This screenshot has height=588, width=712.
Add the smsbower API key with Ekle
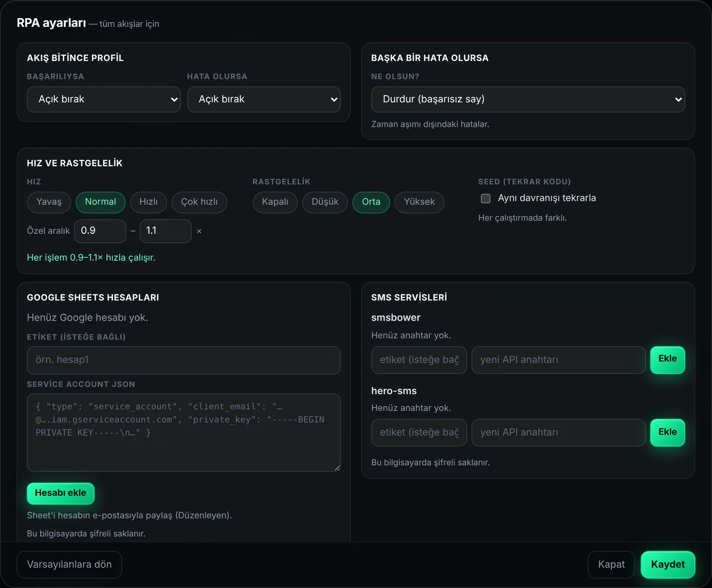pyautogui.click(x=668, y=360)
